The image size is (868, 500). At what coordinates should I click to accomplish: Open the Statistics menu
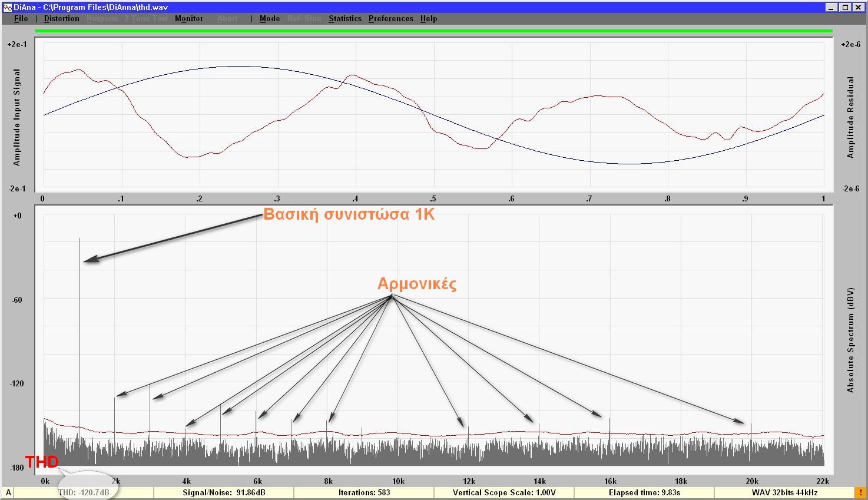344,19
